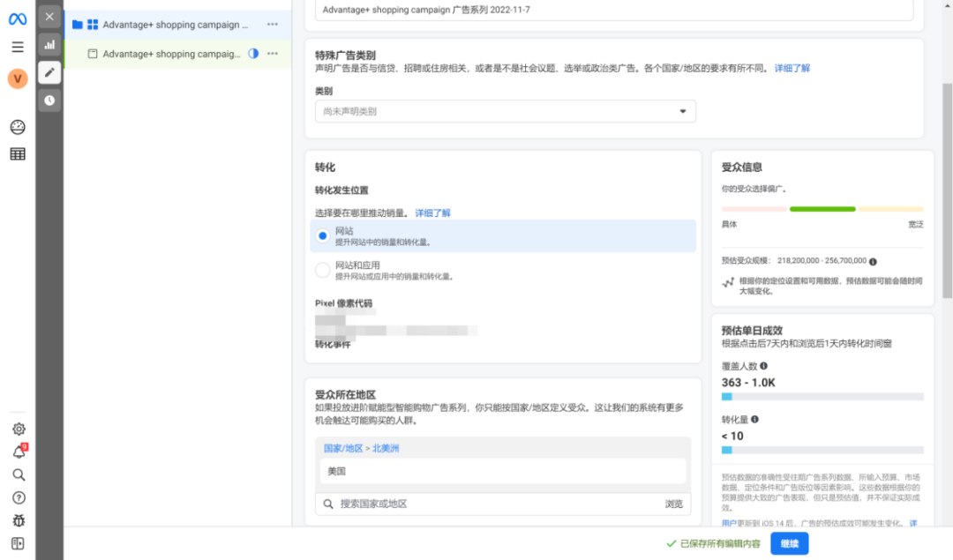This screenshot has height=560, width=953.
Task: Open the edit history clock icon
Action: pyautogui.click(x=49, y=100)
